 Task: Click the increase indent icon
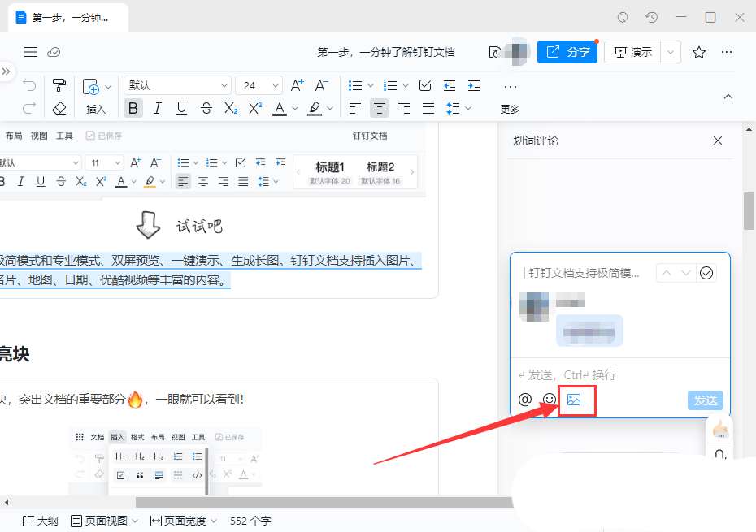pyautogui.click(x=474, y=86)
